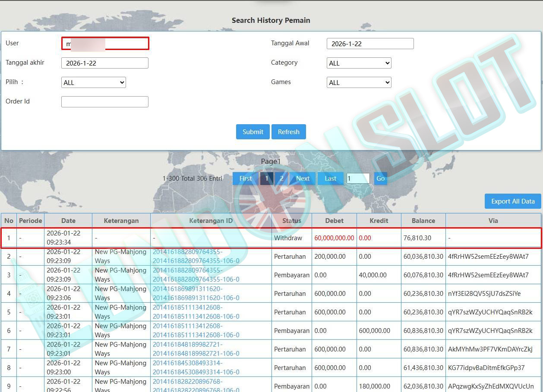Click Keterangan ID link in row 8
The height and width of the screenshot is (392, 543).
coord(196,368)
